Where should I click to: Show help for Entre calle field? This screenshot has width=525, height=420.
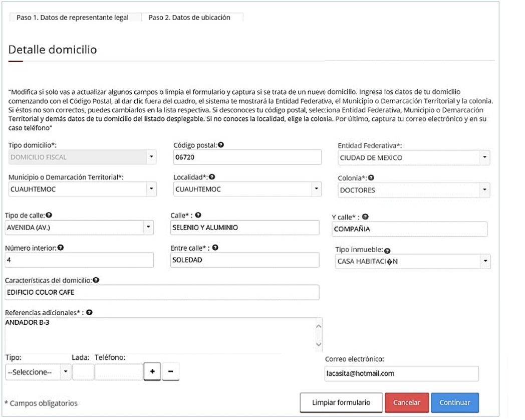tap(215, 248)
